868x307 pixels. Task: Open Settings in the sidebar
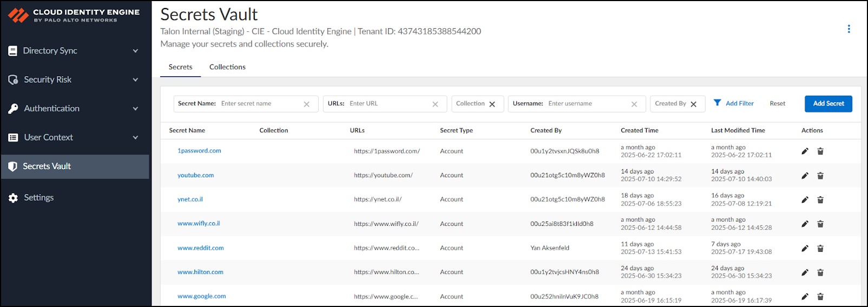[x=38, y=198]
